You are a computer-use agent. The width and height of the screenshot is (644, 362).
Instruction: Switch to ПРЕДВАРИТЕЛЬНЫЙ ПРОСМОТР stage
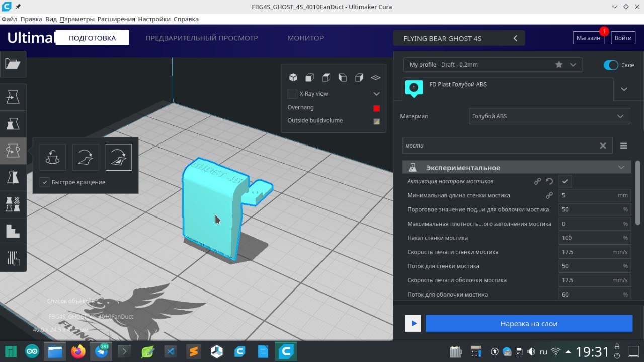point(202,38)
